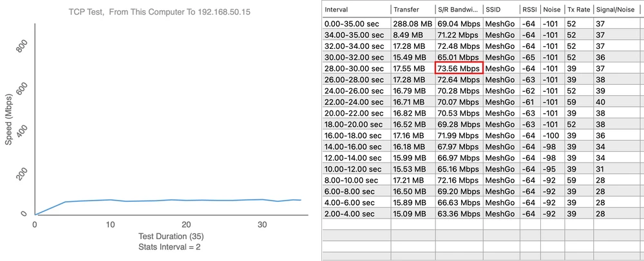Click the Noise column header
644x261 pixels.
pyautogui.click(x=552, y=10)
